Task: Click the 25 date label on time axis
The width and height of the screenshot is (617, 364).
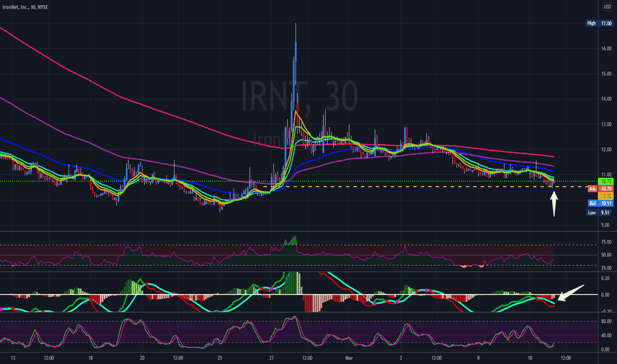Action: coord(220,358)
